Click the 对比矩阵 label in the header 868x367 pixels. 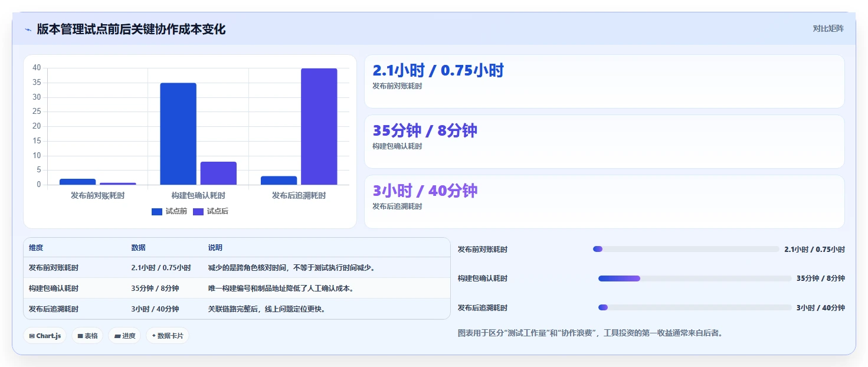(828, 29)
